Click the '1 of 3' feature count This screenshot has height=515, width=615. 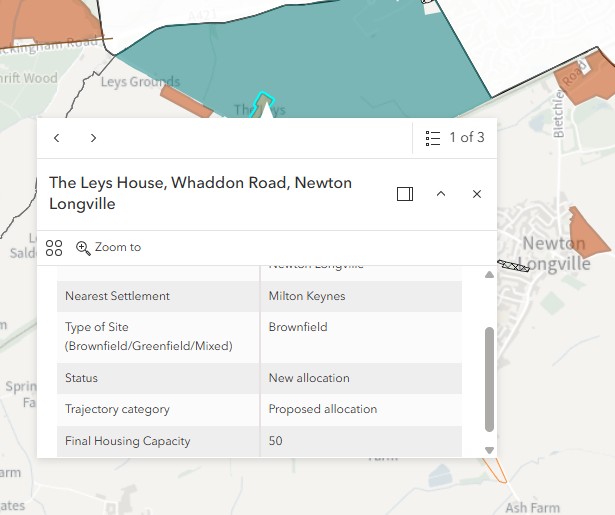[467, 138]
